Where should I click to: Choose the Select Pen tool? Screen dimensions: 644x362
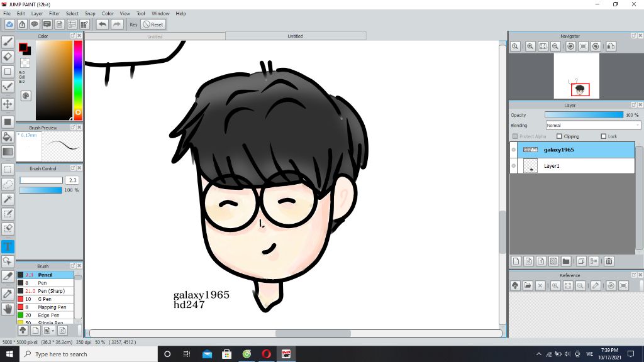click(8, 214)
